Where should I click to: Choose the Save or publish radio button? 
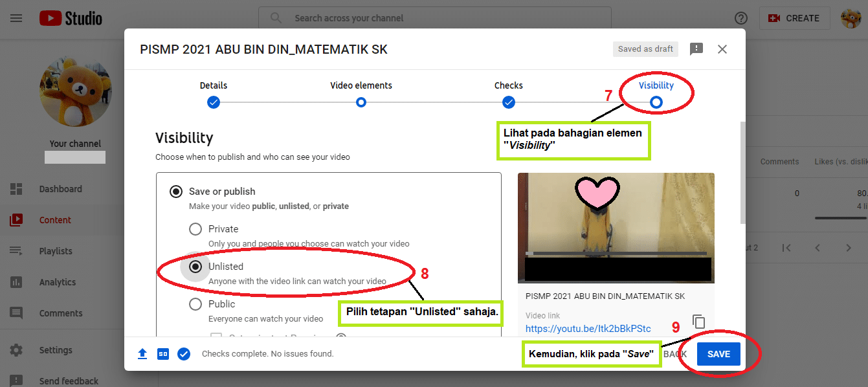pyautogui.click(x=175, y=192)
